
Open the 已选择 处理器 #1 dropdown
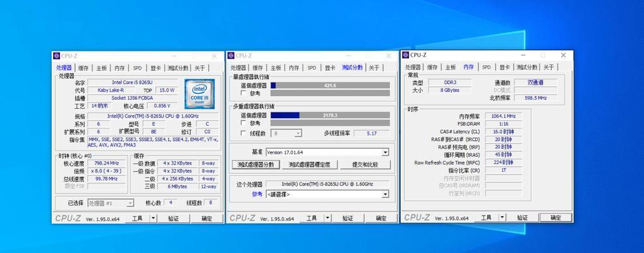pyautogui.click(x=111, y=203)
